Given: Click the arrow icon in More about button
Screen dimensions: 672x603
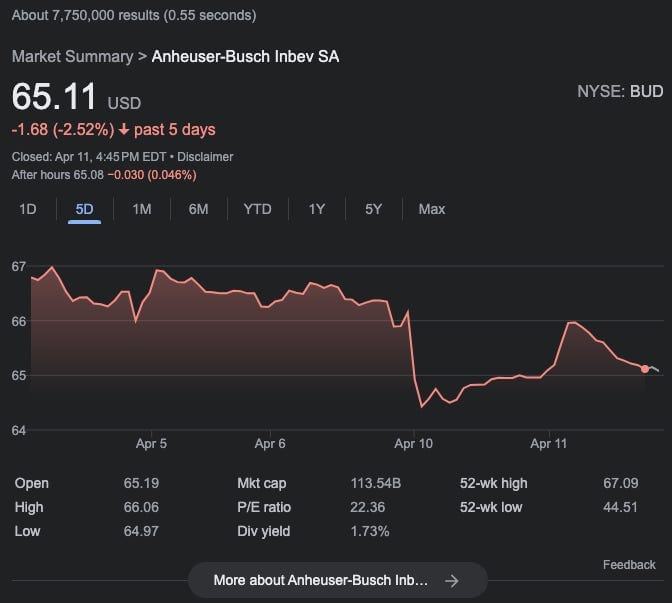Looking at the screenshot, I should (451, 581).
